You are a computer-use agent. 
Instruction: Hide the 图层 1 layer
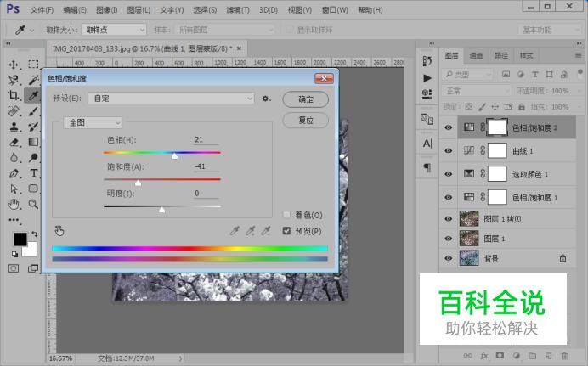(448, 239)
